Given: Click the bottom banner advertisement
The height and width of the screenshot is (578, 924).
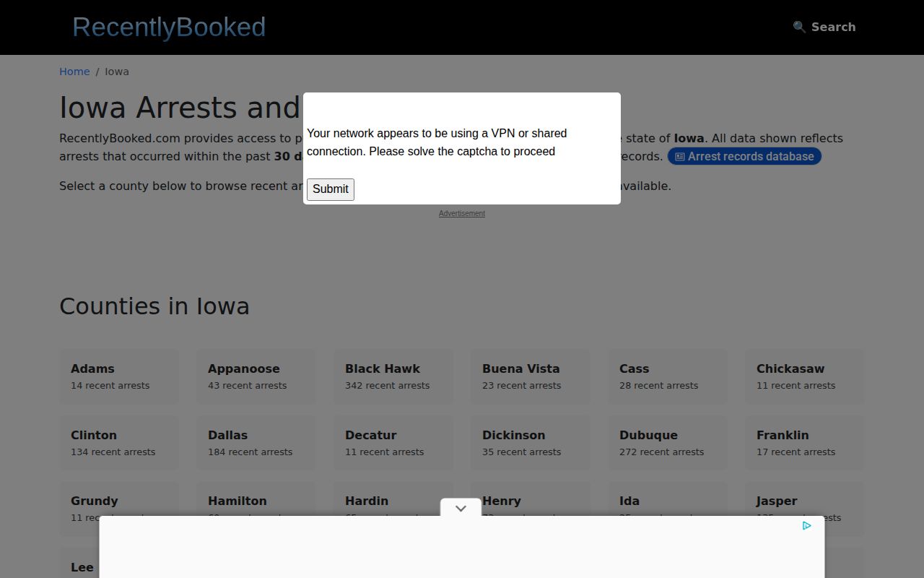Looking at the screenshot, I should pos(462,547).
